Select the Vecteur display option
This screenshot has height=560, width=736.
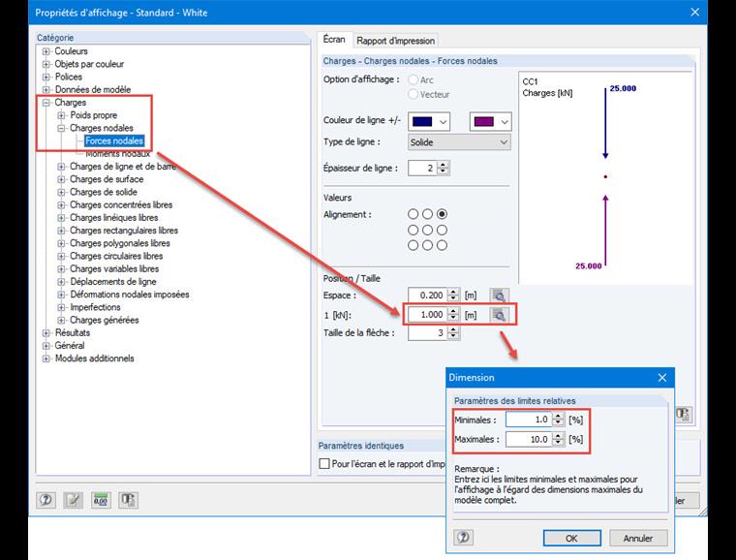pos(414,94)
